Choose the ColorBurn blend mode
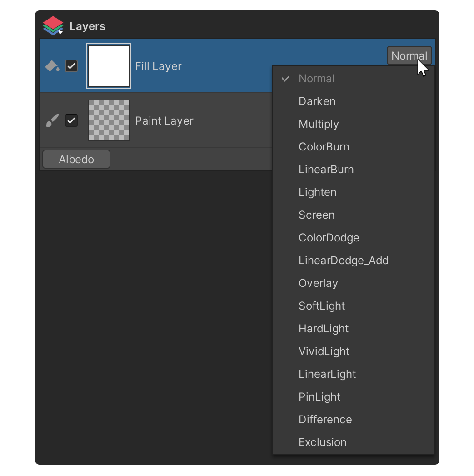This screenshot has width=474, height=476. click(x=354, y=147)
